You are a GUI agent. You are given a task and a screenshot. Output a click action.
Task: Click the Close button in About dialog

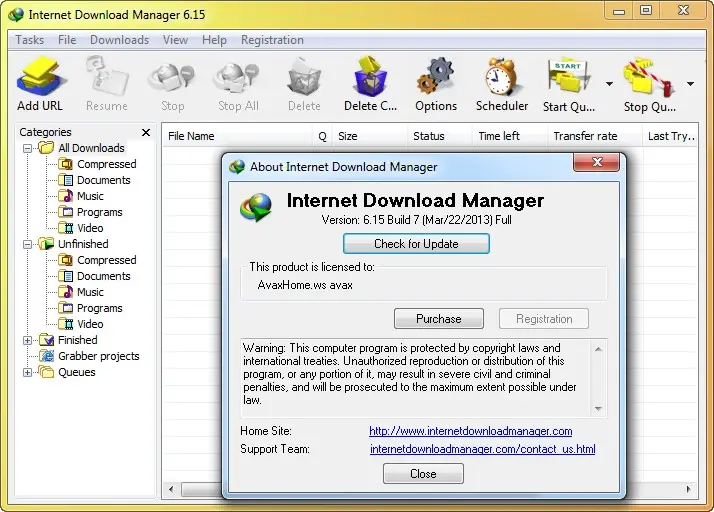[423, 474]
